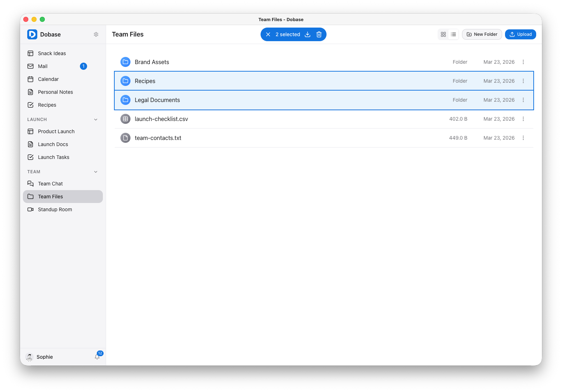Viewport: 562px width, 392px height.
Task: Open Launch Tasks
Action: pyautogui.click(x=63, y=157)
